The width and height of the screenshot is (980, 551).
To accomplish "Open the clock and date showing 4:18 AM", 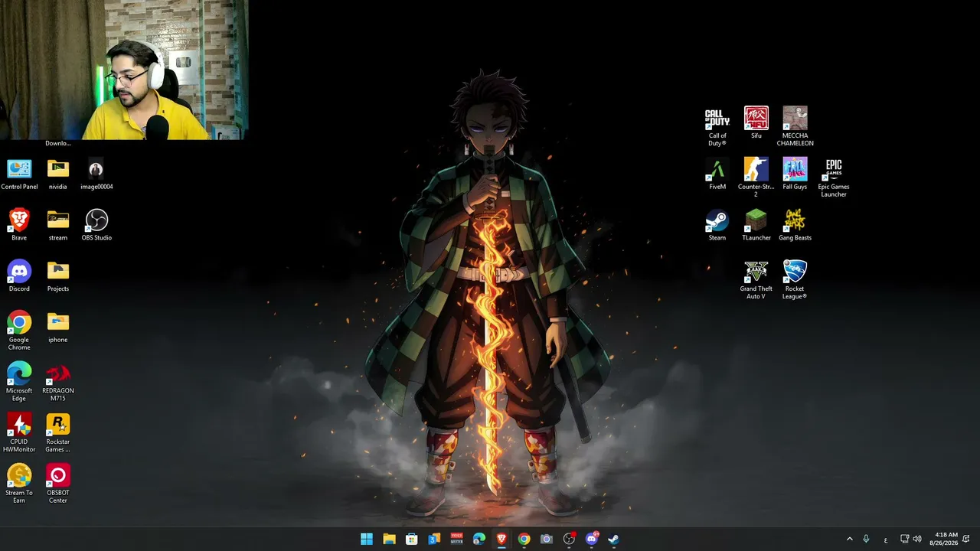I will [943, 539].
